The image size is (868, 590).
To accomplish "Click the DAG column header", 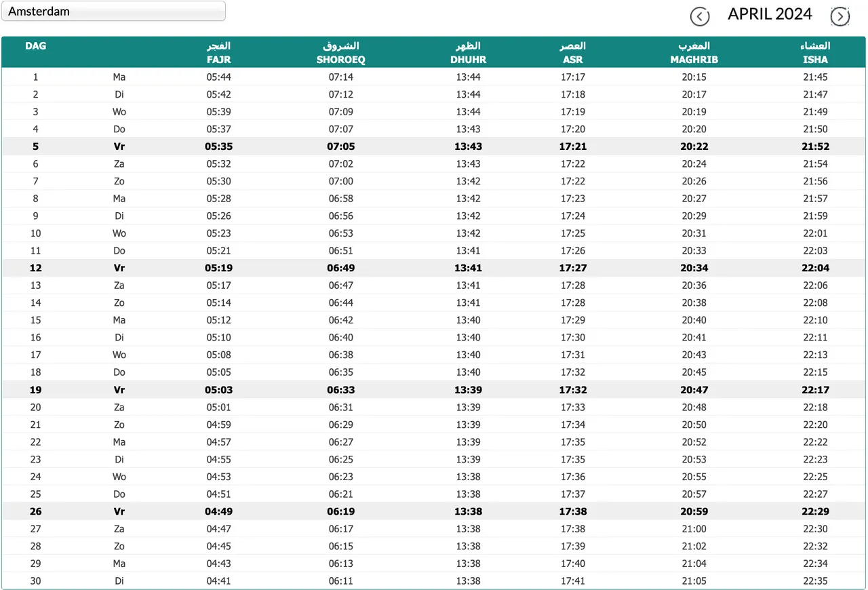I will coord(36,46).
